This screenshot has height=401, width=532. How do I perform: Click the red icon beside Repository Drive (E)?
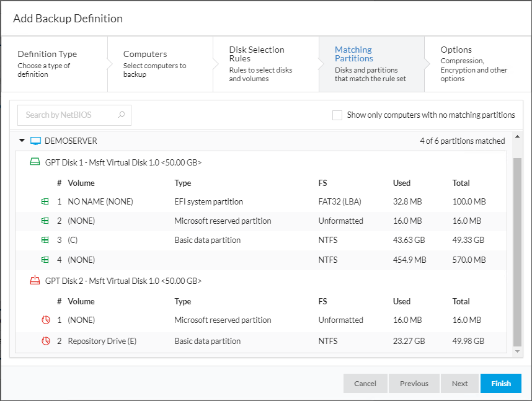tap(45, 341)
